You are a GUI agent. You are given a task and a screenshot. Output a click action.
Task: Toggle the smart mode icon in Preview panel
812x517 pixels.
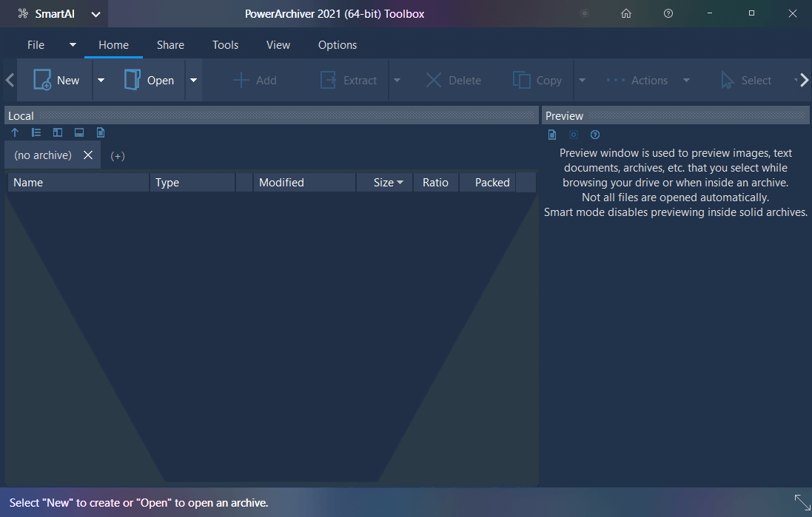574,135
